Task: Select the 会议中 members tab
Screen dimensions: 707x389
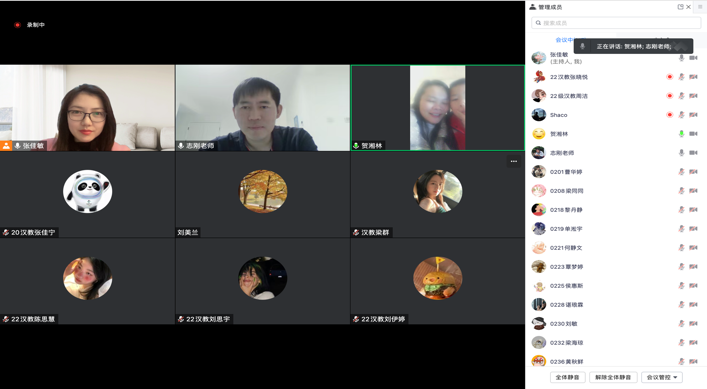Action: pos(565,40)
